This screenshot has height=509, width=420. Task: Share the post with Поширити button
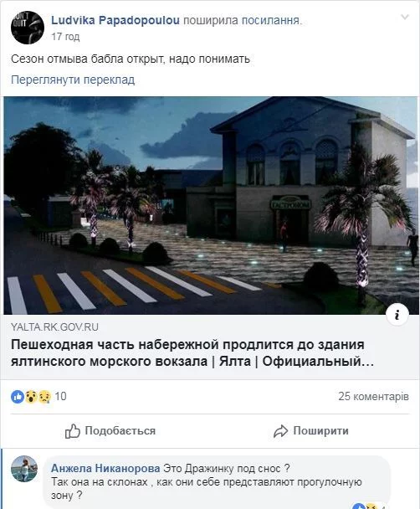tap(311, 431)
